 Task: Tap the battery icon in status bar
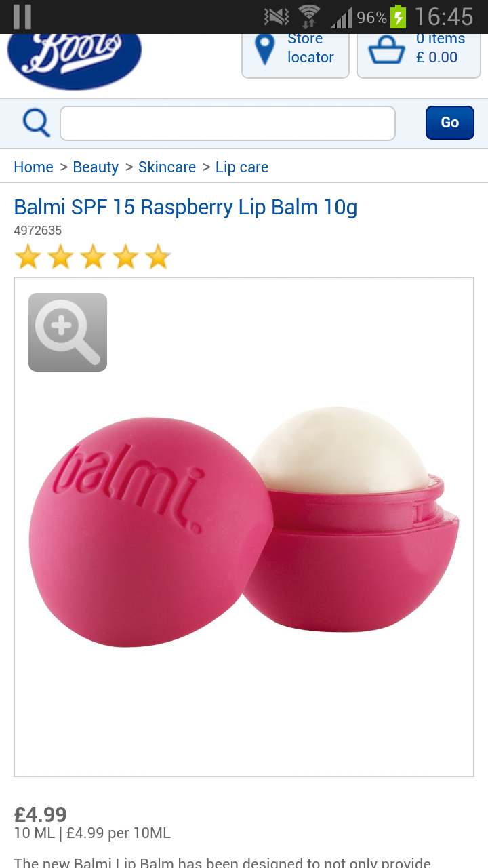398,16
